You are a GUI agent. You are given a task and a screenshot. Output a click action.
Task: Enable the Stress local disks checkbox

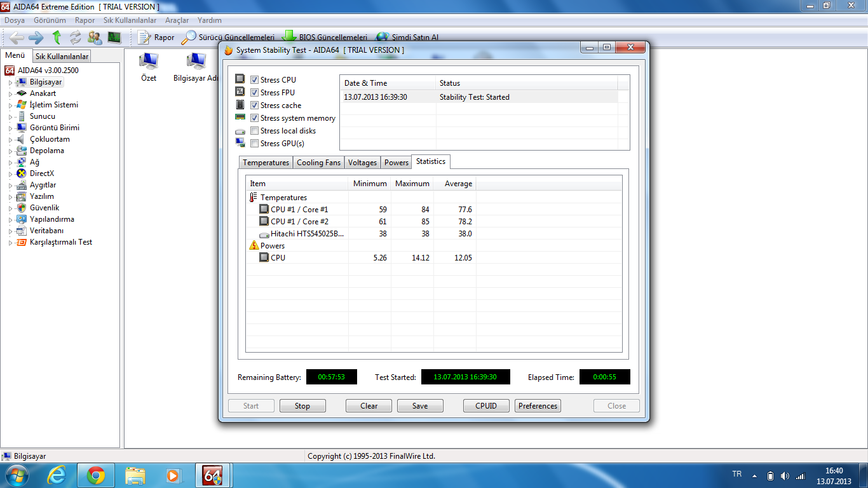254,131
